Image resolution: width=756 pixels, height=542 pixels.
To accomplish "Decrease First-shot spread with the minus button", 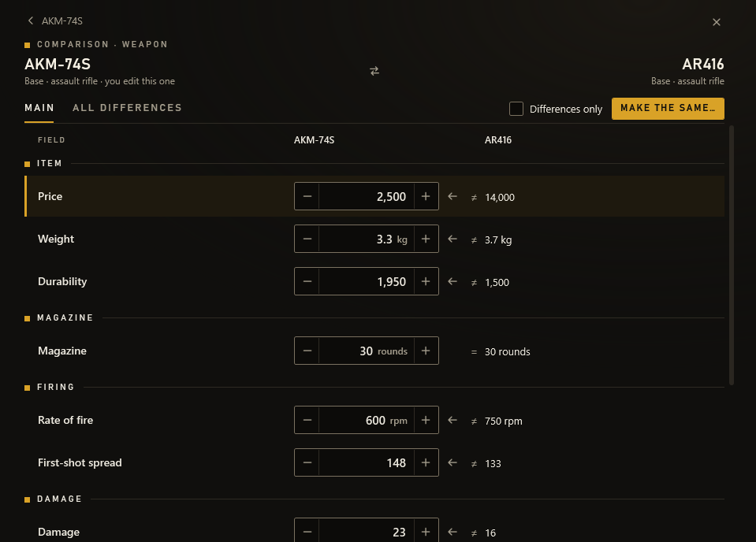I will (307, 462).
